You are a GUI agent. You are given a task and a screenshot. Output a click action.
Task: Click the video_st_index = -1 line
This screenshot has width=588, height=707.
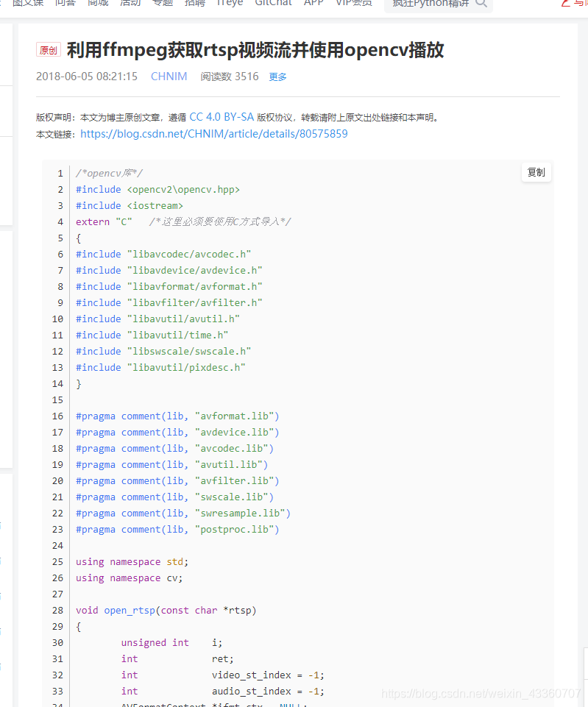223,675
